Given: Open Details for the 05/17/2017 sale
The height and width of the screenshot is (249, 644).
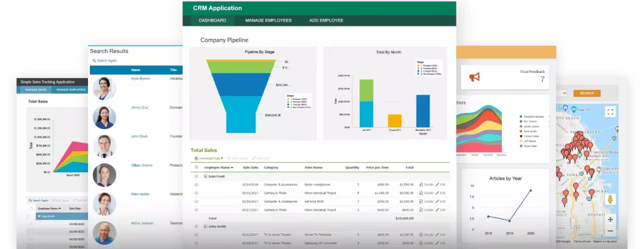Looking at the screenshot, I should (x=426, y=209).
